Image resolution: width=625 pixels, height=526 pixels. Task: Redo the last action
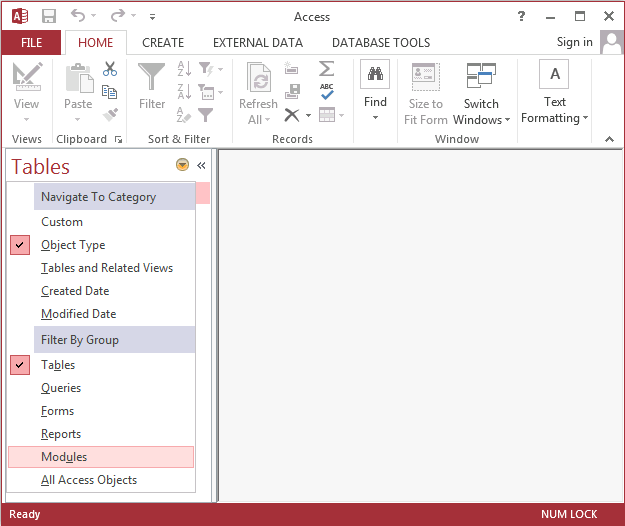118,16
